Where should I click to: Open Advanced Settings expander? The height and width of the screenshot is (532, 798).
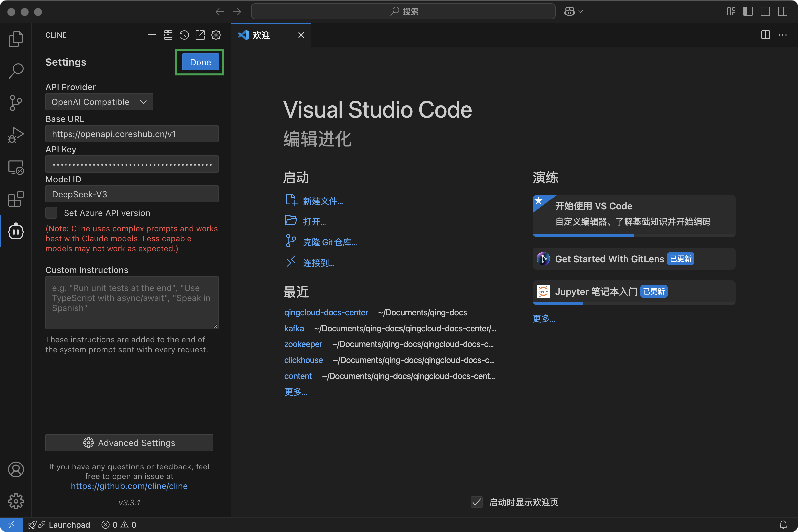point(129,442)
